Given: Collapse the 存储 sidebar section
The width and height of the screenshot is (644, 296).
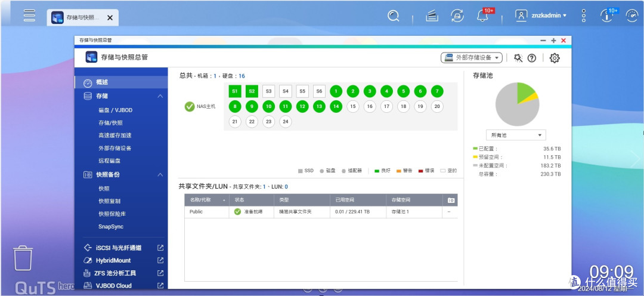Looking at the screenshot, I should click(160, 96).
